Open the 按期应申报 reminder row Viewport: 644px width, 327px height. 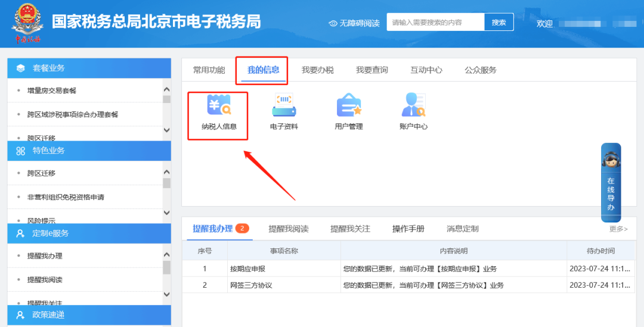pos(247,269)
